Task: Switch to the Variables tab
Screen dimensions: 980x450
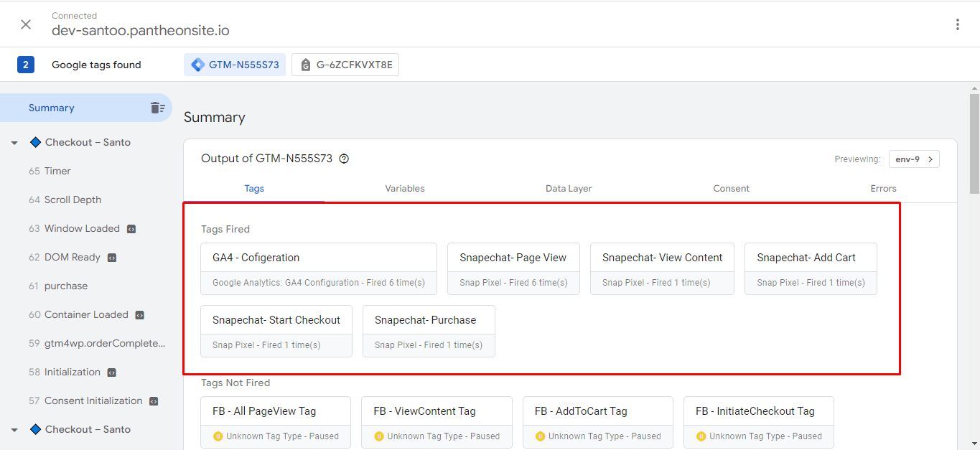Action: 405,188
